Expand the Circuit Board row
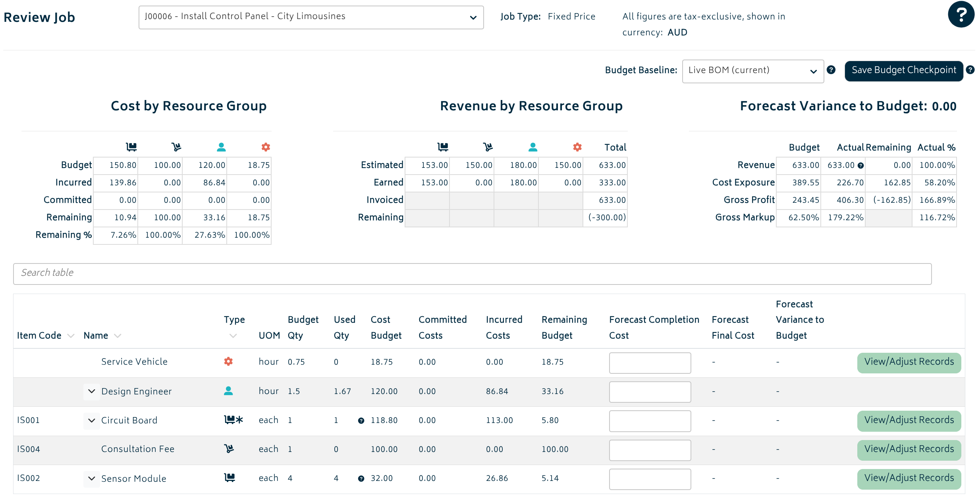The image size is (980, 496). 91,420
